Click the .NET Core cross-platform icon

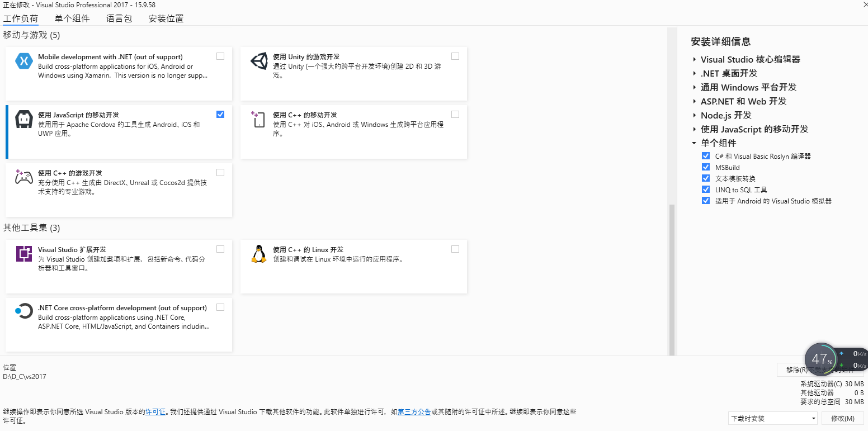point(24,311)
